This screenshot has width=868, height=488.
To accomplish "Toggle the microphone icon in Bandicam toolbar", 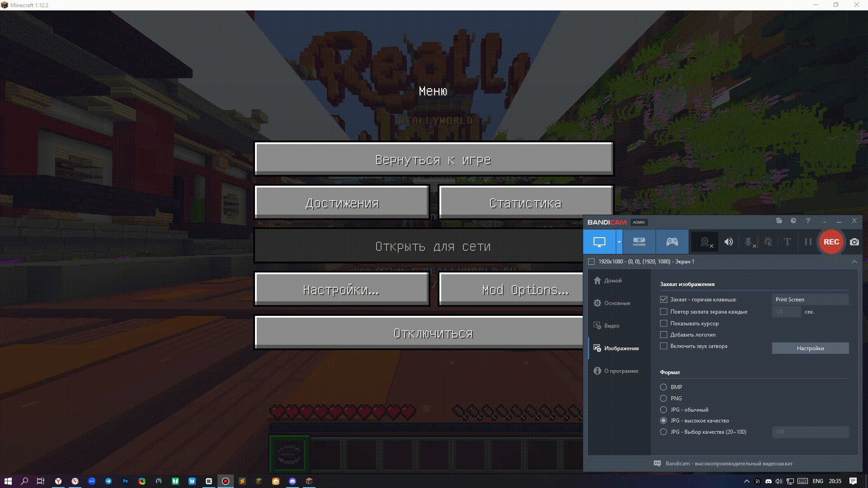I will [x=749, y=242].
